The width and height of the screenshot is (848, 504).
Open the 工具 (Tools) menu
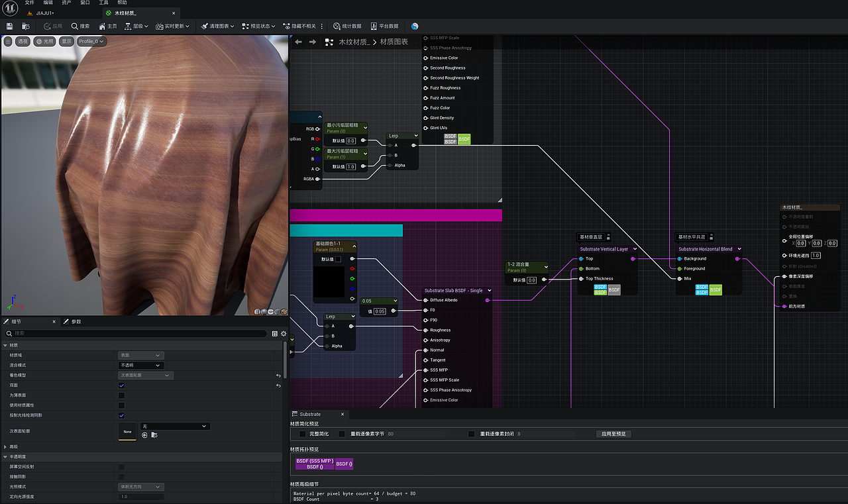[103, 3]
